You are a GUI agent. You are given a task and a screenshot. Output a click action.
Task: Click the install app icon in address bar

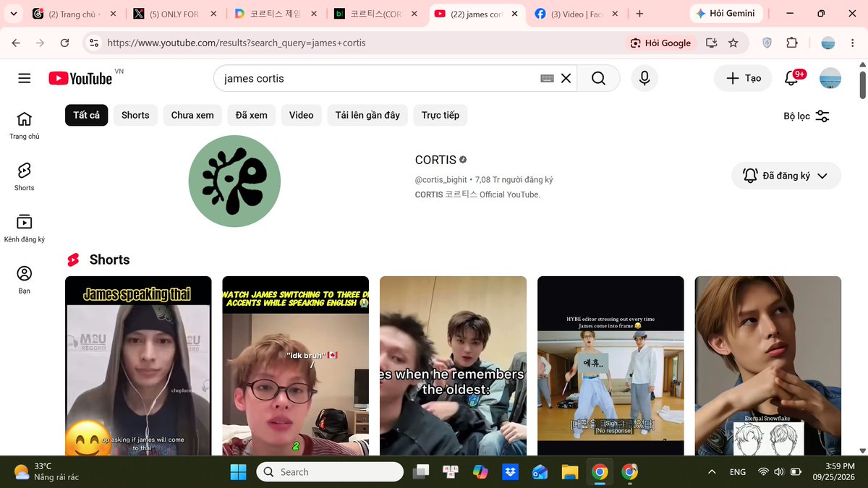(712, 43)
